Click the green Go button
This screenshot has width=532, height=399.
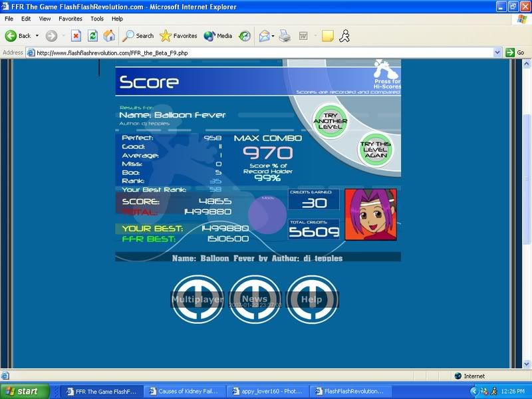coord(515,53)
